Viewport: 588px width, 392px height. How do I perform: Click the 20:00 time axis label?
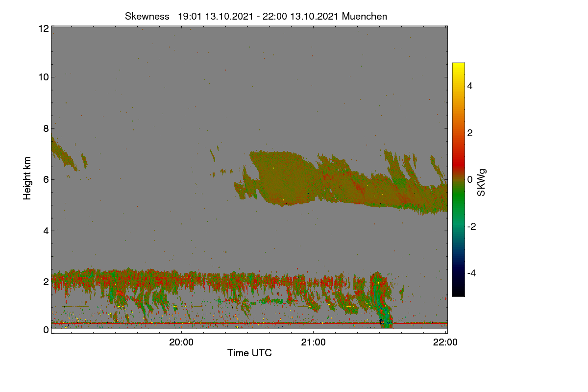tap(182, 343)
